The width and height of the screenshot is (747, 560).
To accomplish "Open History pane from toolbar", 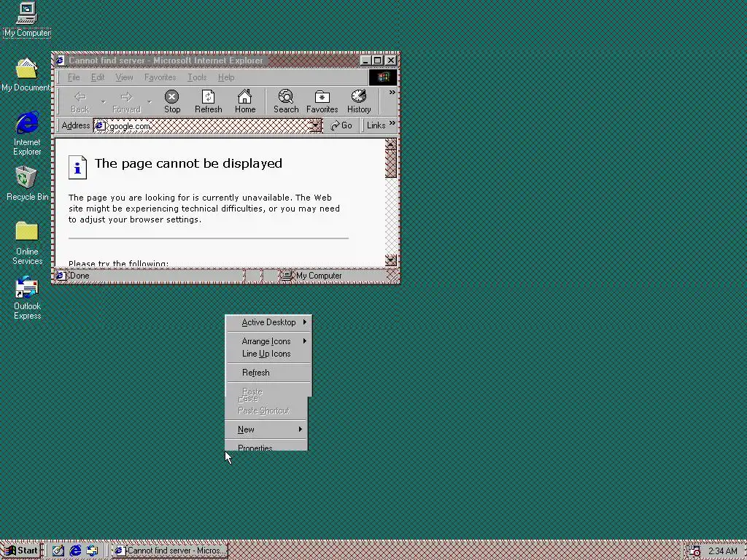I will (x=359, y=102).
